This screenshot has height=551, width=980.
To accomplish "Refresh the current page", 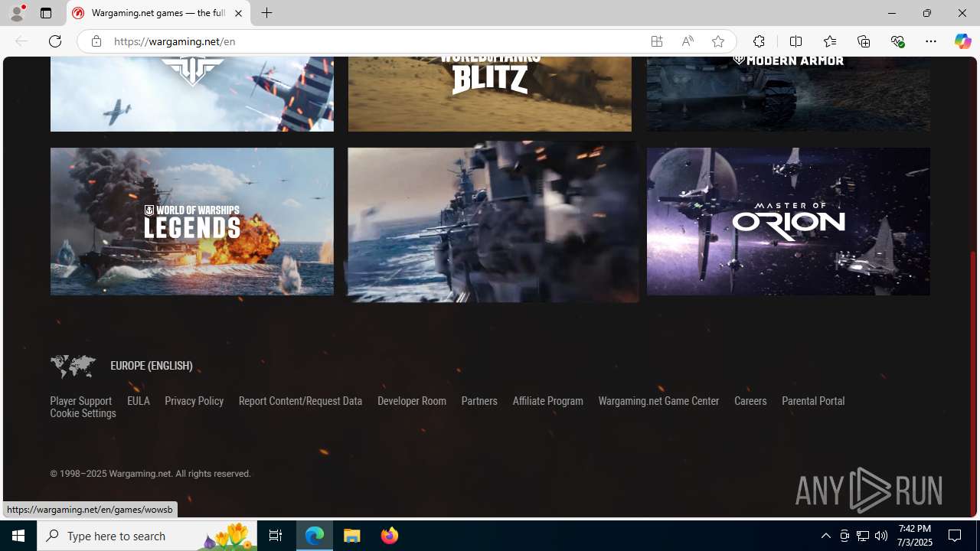I will [55, 41].
